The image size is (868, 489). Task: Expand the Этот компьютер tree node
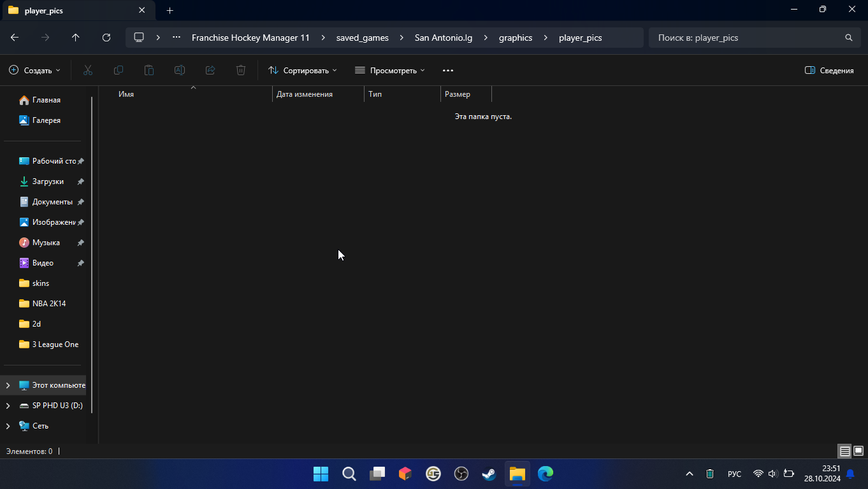pos(8,385)
